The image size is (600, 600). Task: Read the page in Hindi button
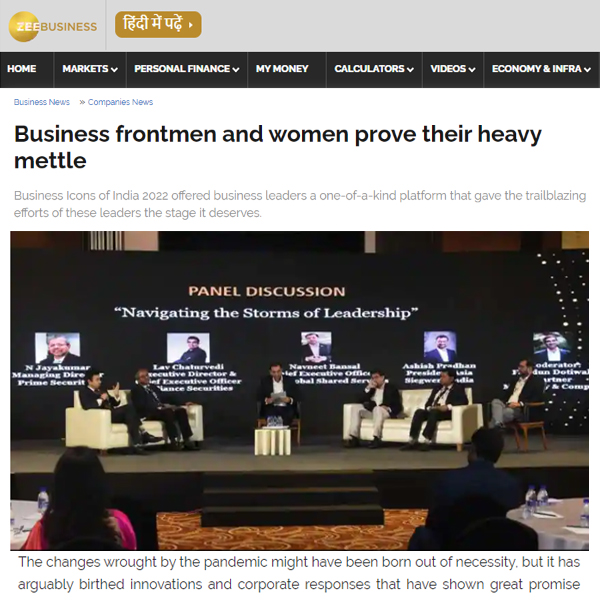158,24
